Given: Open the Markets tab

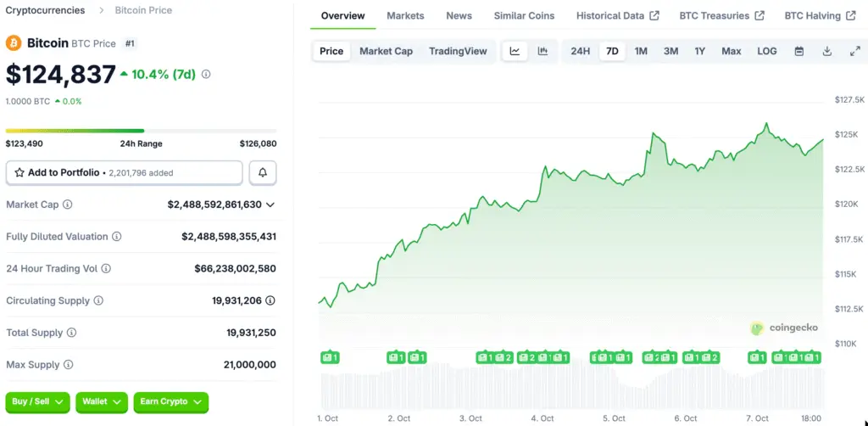Looking at the screenshot, I should pyautogui.click(x=405, y=15).
